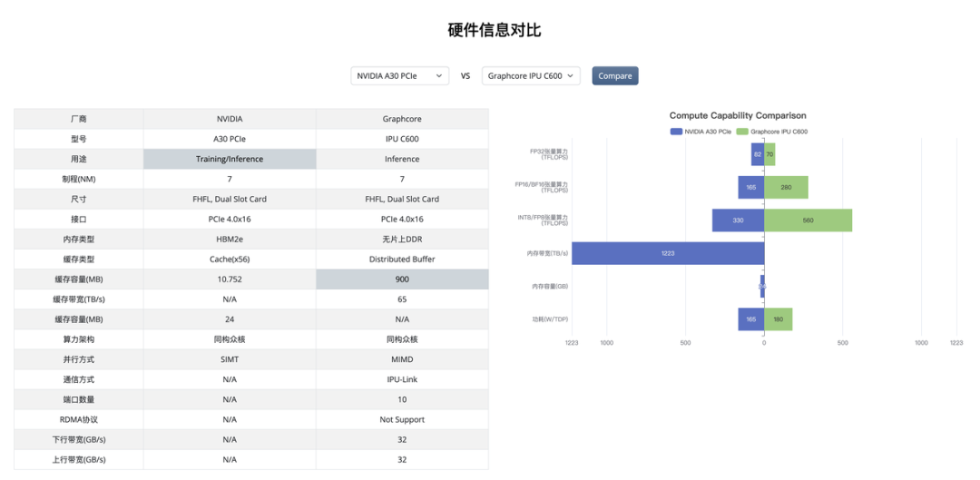
Task: Click the 通信方式 row label
Action: coord(79,379)
